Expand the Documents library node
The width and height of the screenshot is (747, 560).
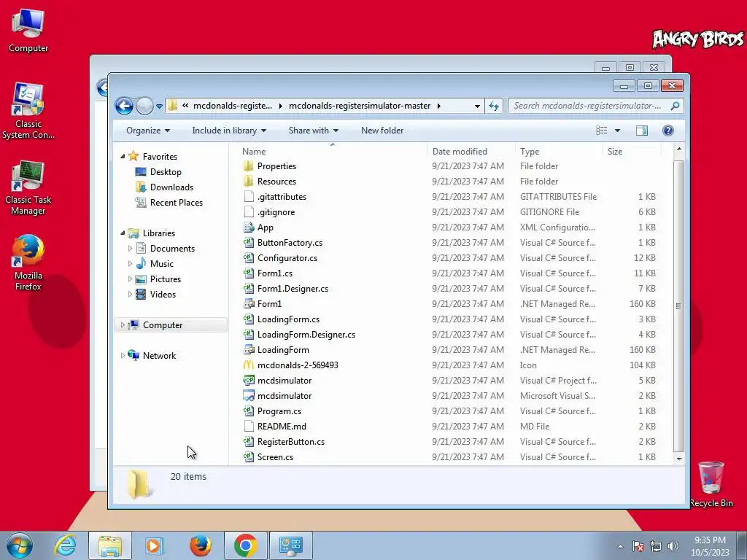(130, 248)
